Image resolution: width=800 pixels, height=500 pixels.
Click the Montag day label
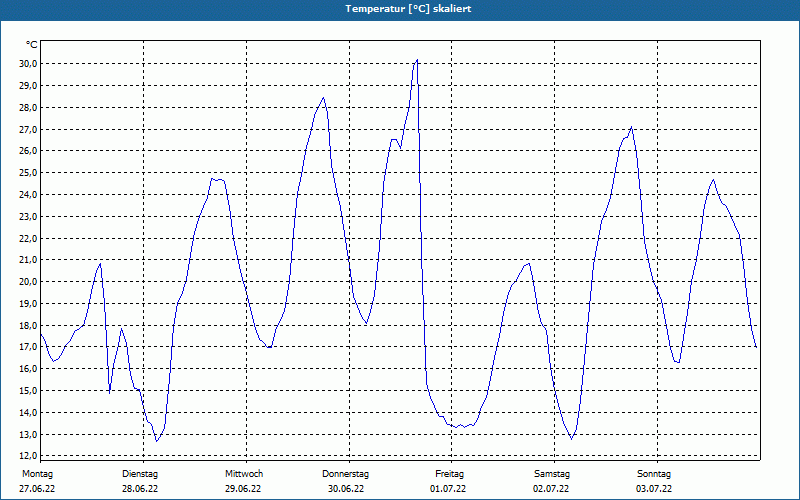click(x=37, y=474)
